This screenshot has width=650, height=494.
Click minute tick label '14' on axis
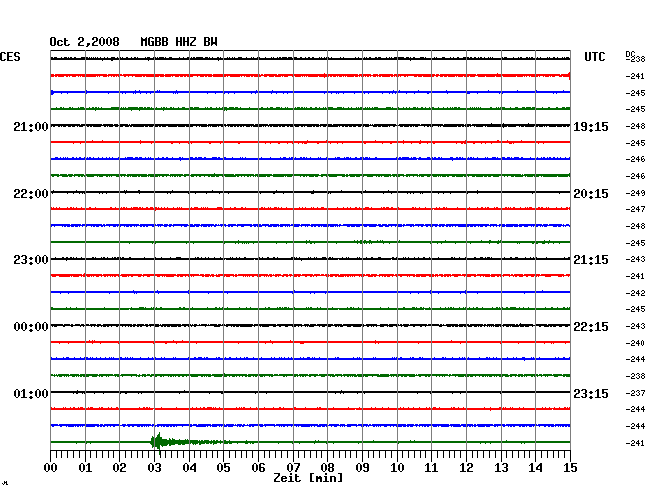point(535,468)
